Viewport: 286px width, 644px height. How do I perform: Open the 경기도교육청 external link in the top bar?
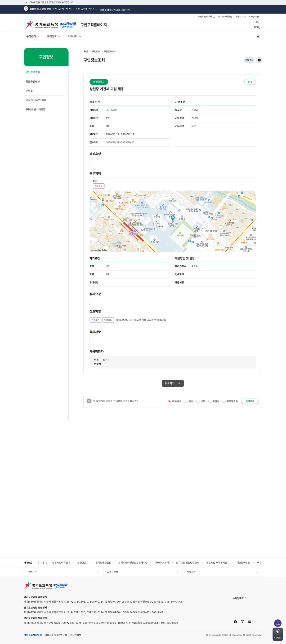pyautogui.click(x=225, y=17)
